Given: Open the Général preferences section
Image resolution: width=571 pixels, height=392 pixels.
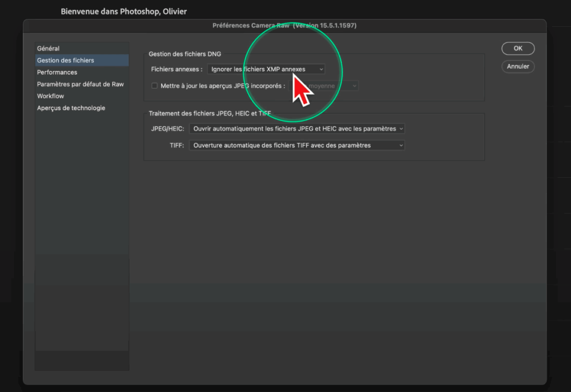Looking at the screenshot, I should [x=49, y=49].
